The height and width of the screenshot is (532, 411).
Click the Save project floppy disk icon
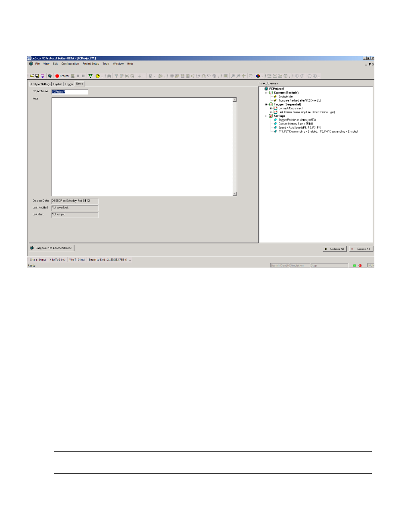coord(37,76)
